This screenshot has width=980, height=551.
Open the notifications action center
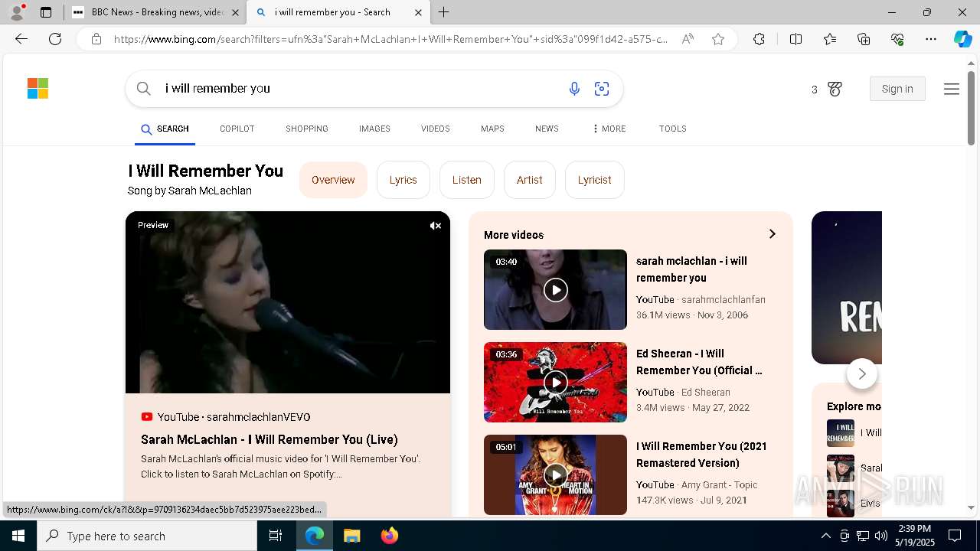pos(955,536)
